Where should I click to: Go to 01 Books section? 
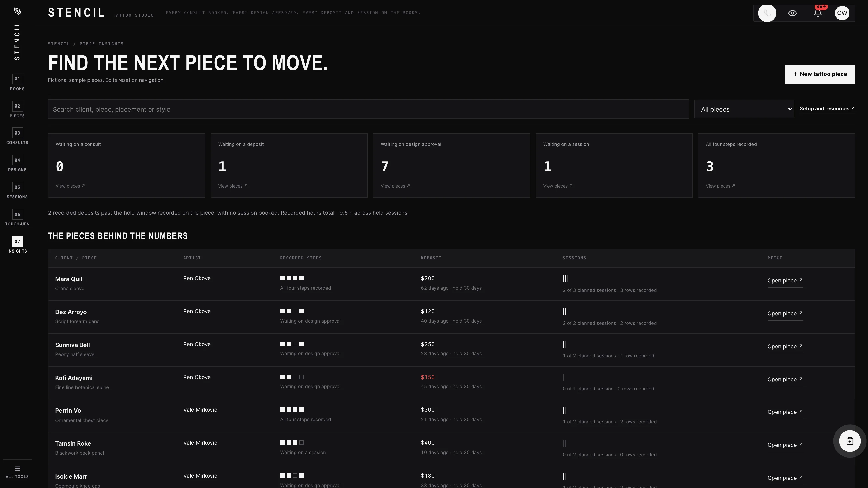point(17,82)
